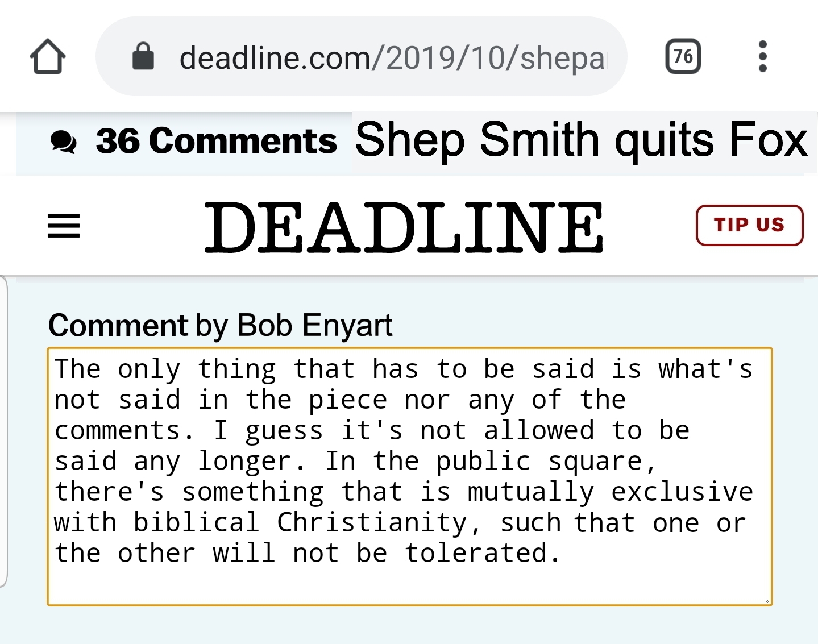
Task: Place cursor at public square in comment
Action: (539, 462)
